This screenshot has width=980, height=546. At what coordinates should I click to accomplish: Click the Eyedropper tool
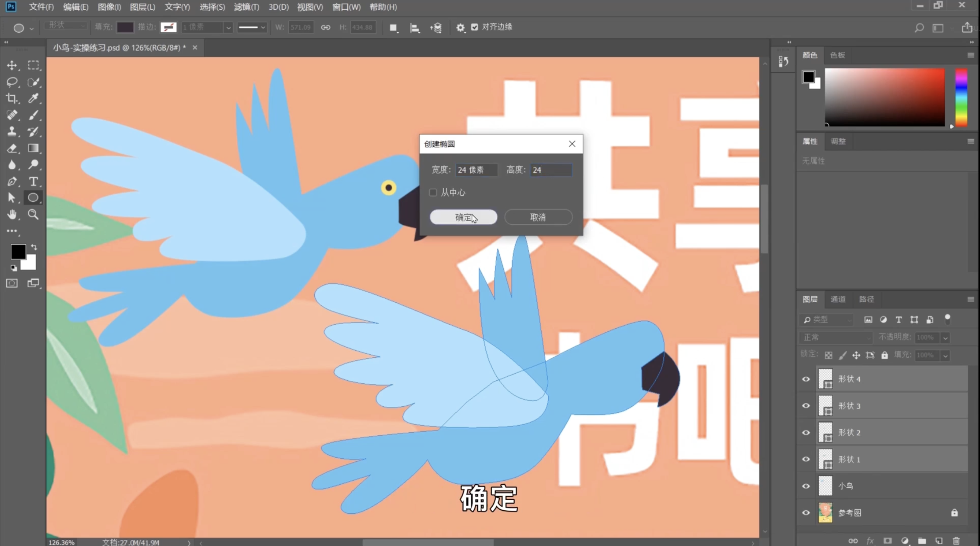click(33, 98)
